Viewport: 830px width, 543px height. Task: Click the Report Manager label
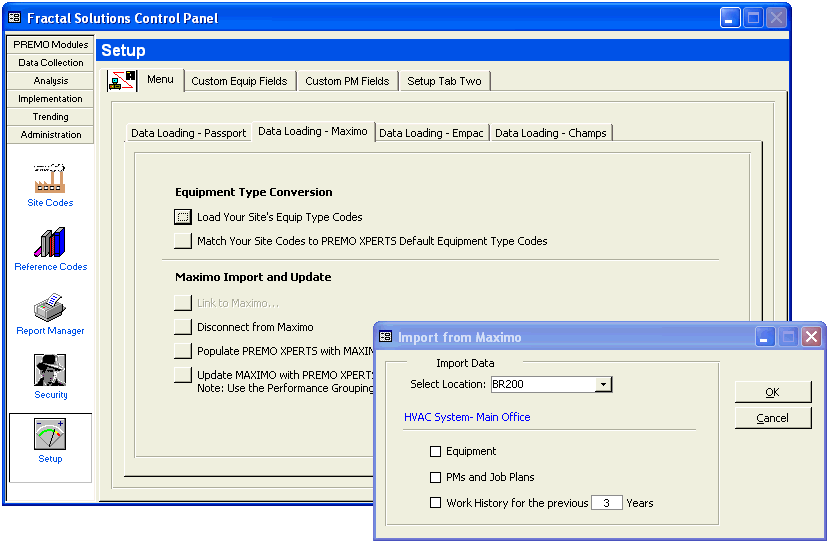click(x=50, y=331)
